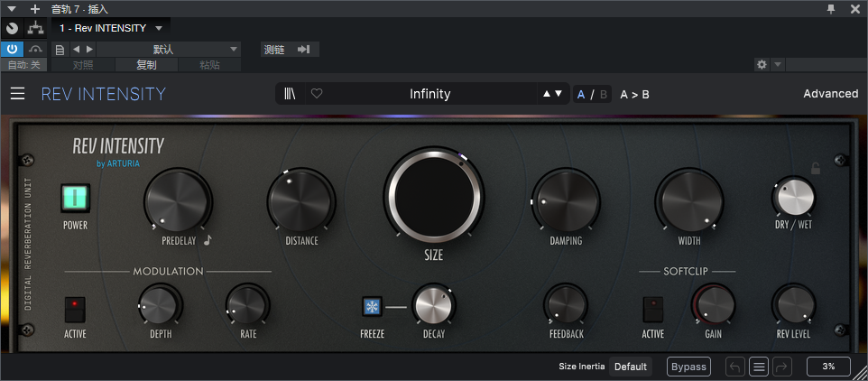Open the 默认 preset dropdown
The image size is (868, 381).
tap(169, 50)
